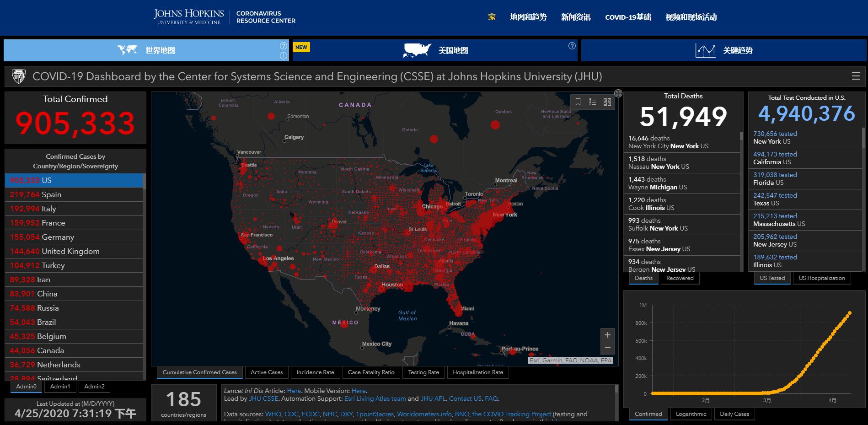Click the map zoom out minus button
Screen dimensions: 868x425
pyautogui.click(x=607, y=348)
